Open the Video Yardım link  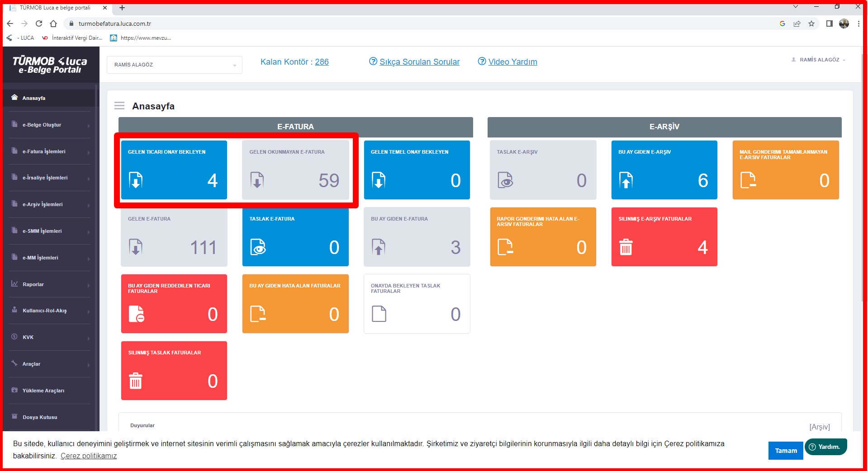point(512,62)
